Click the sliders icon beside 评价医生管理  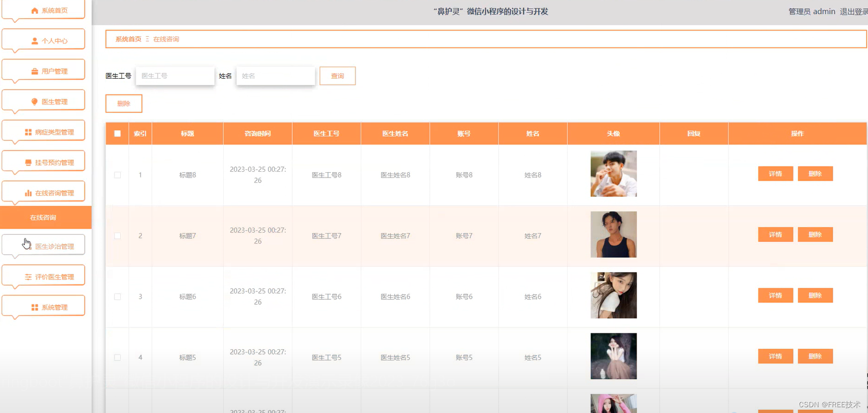[x=28, y=277]
